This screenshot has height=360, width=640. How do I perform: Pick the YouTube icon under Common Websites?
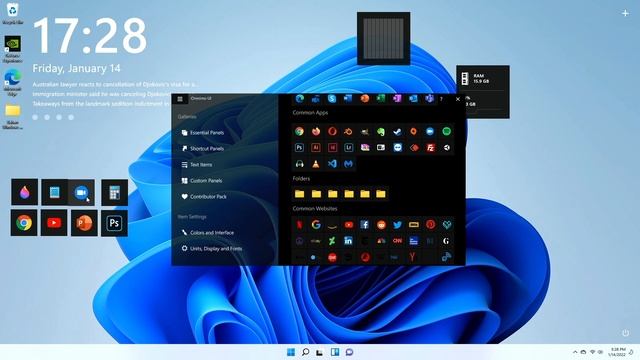click(x=349, y=224)
